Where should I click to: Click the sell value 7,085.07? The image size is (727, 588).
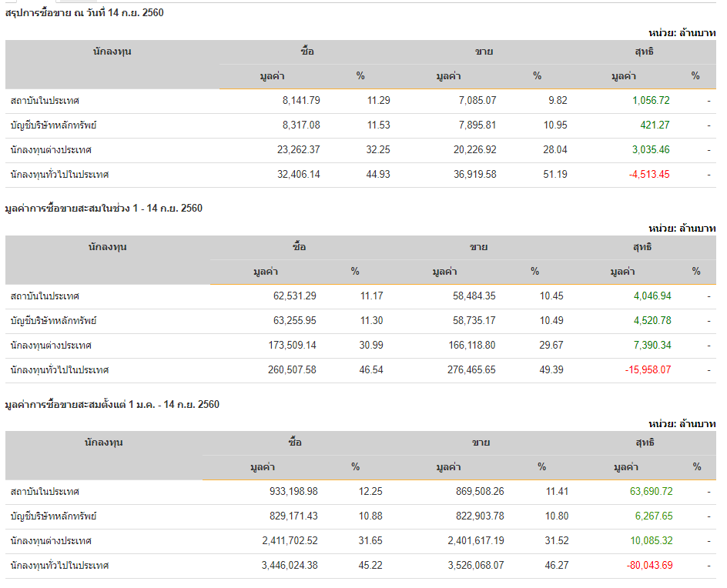pos(477,101)
